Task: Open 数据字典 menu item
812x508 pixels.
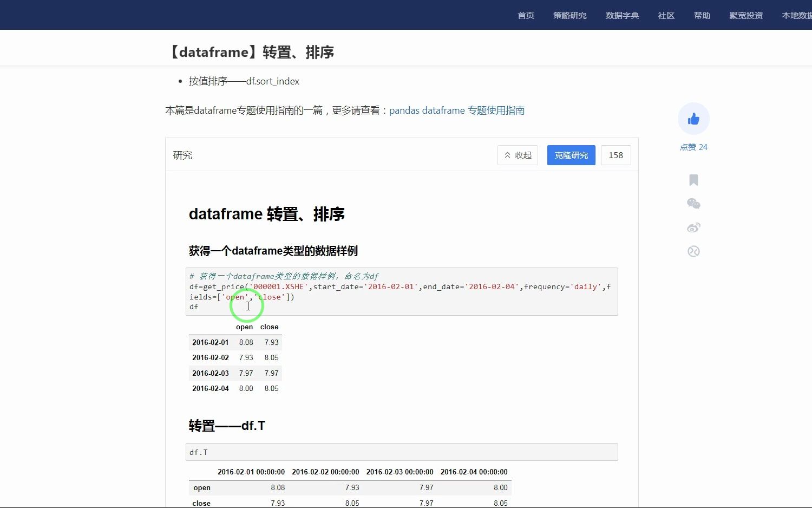Action: pyautogui.click(x=622, y=15)
